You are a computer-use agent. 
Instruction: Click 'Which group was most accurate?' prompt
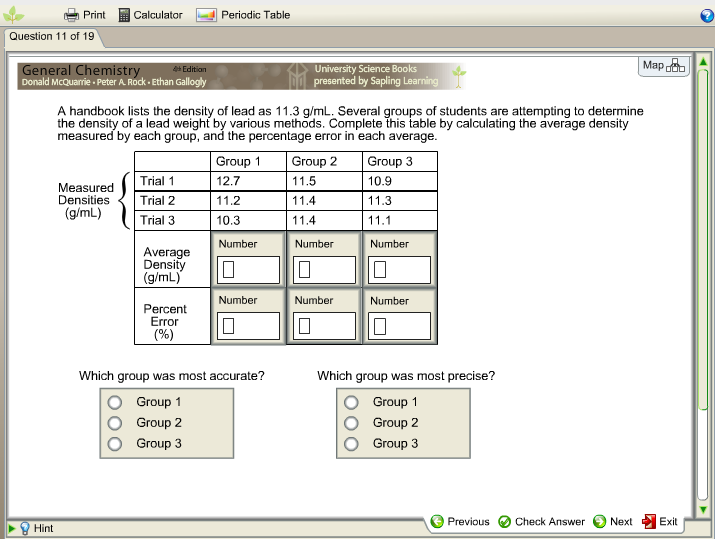point(171,376)
